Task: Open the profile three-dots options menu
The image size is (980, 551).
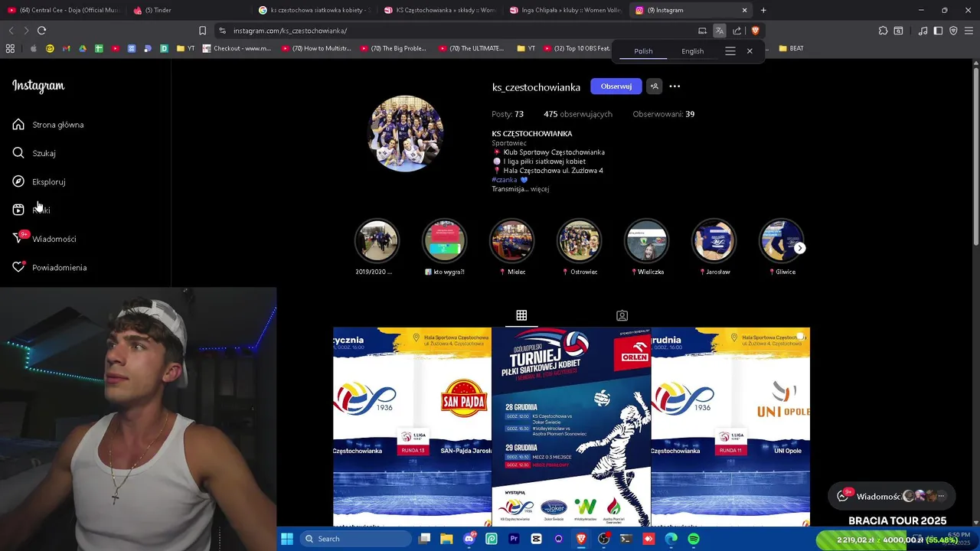Action: pos(675,86)
